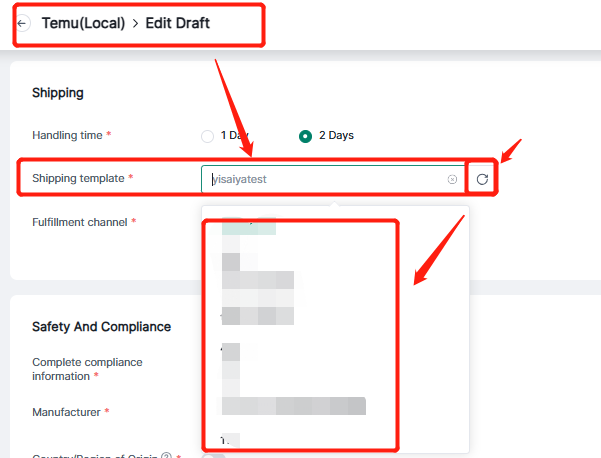Click the Safety And Compliance heading
The image size is (601, 458).
pyautogui.click(x=101, y=327)
